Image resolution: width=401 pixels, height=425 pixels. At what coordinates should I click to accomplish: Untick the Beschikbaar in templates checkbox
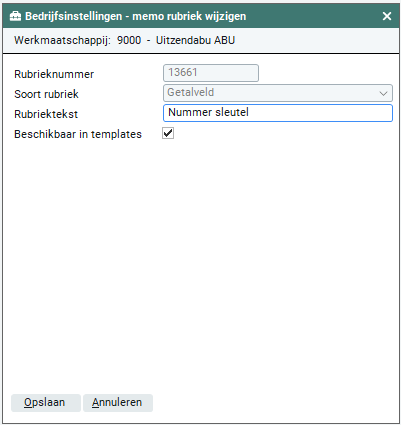click(x=168, y=133)
